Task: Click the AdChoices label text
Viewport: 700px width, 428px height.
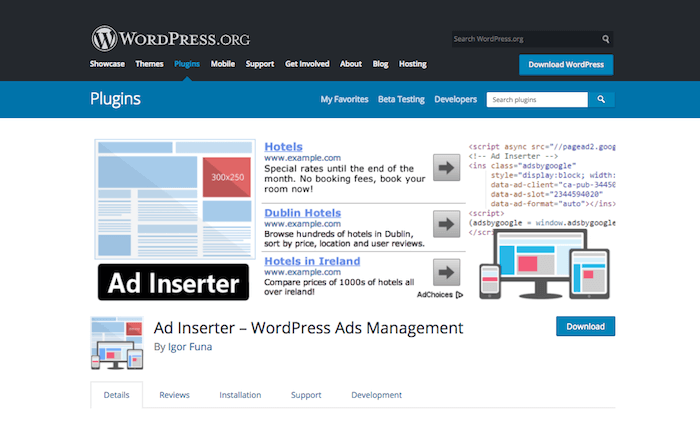Action: [x=435, y=295]
